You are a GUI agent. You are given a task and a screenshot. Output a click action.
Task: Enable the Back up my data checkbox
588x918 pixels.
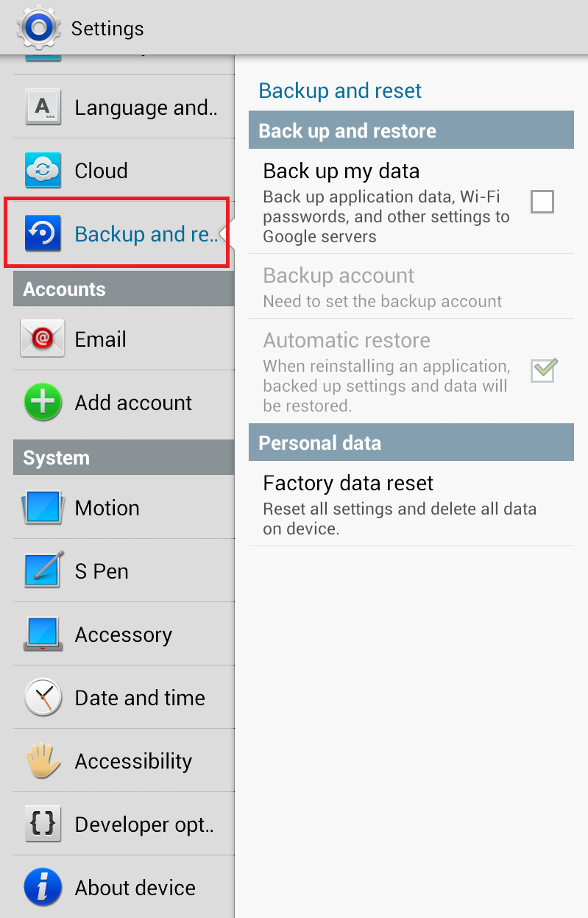542,202
